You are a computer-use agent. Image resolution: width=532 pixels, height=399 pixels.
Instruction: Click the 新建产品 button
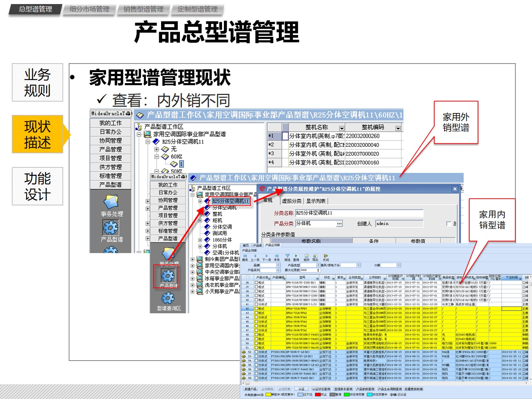pos(250,389)
